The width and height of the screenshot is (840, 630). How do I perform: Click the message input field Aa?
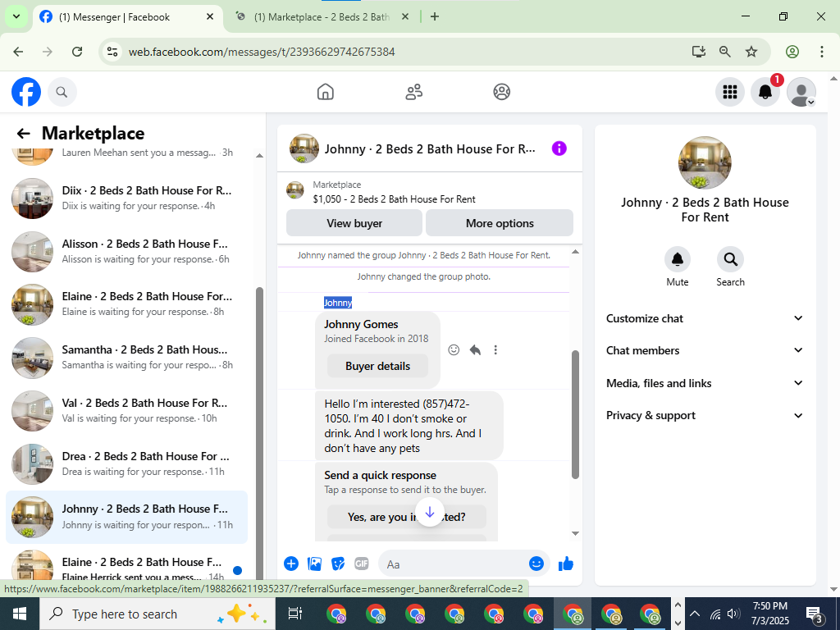click(453, 564)
